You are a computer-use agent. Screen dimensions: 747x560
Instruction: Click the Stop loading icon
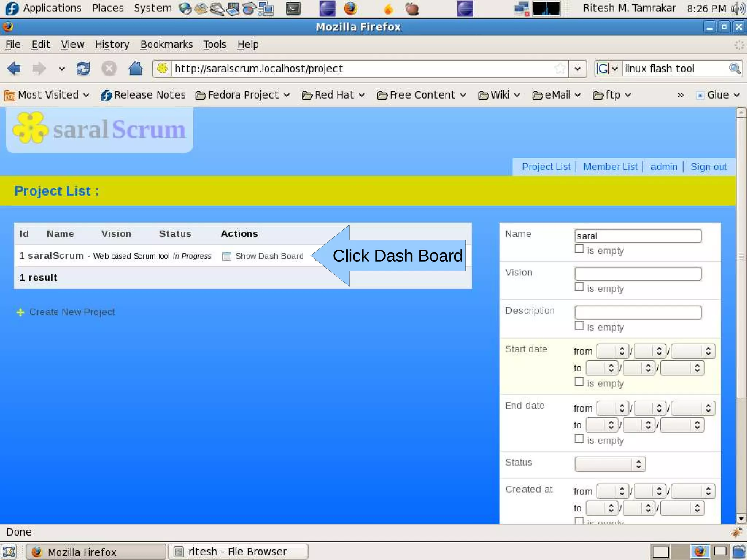pos(109,68)
